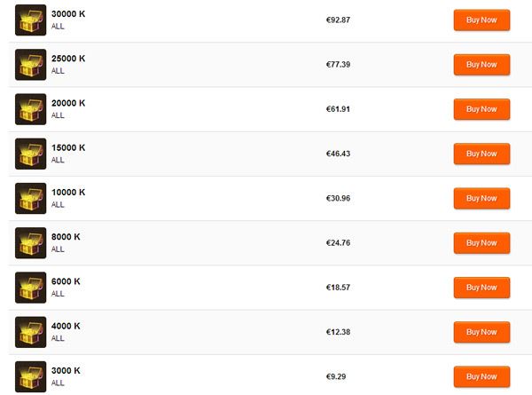Choose the 6000 K chest icon

[x=30, y=288]
